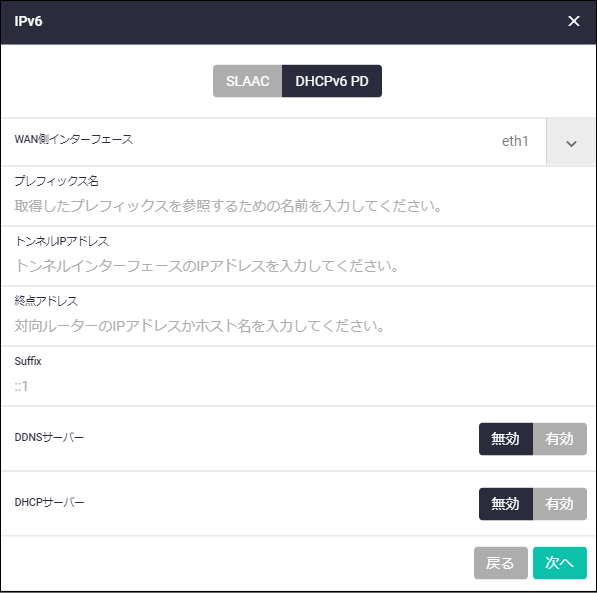Click the プレフィックス名 label
Image resolution: width=597 pixels, height=593 pixels.
click(56, 181)
